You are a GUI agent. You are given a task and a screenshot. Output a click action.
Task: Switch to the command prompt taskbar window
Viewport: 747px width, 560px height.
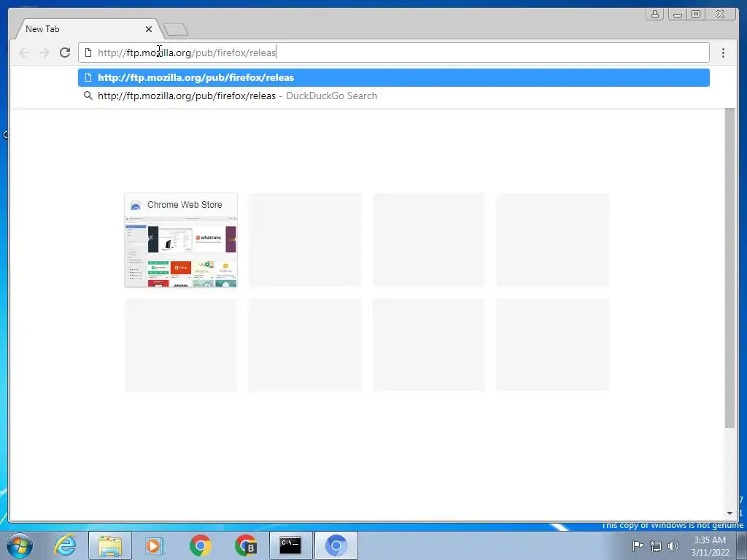point(290,545)
